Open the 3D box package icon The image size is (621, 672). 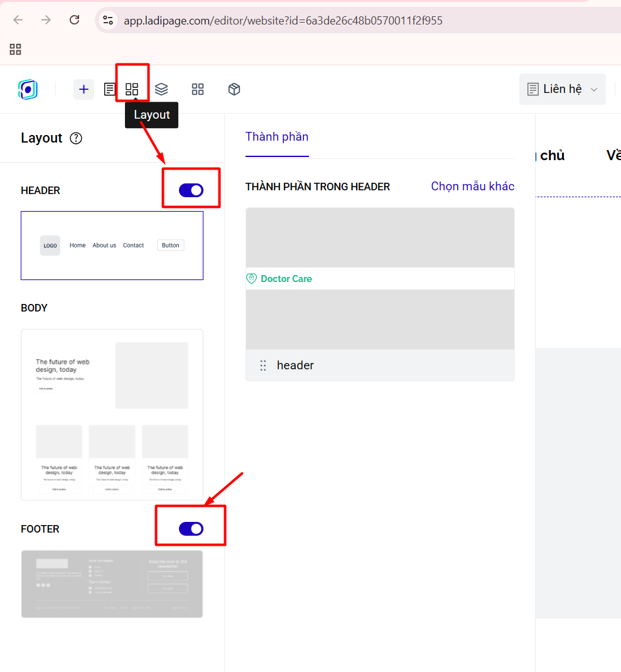[234, 89]
